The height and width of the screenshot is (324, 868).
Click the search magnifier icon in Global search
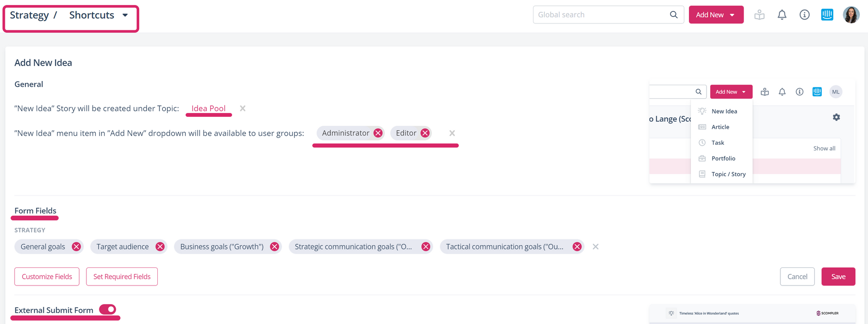tap(674, 15)
